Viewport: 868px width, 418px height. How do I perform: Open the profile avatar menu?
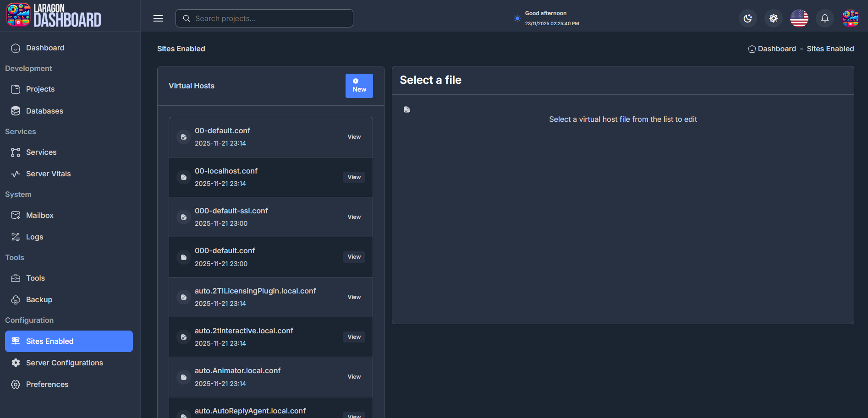(850, 18)
